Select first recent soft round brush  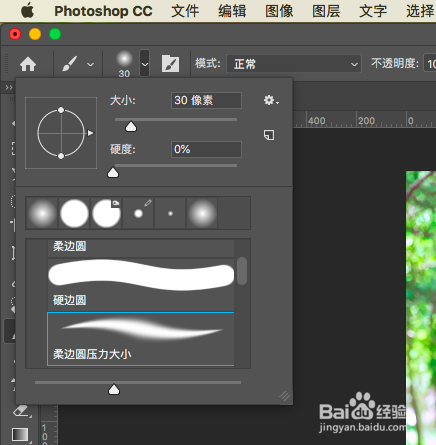pyautogui.click(x=42, y=213)
